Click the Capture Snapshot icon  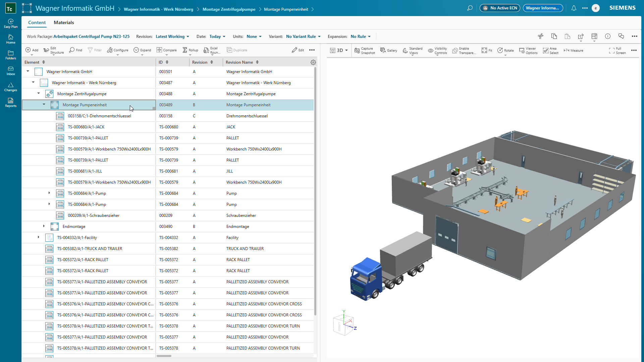pyautogui.click(x=357, y=50)
